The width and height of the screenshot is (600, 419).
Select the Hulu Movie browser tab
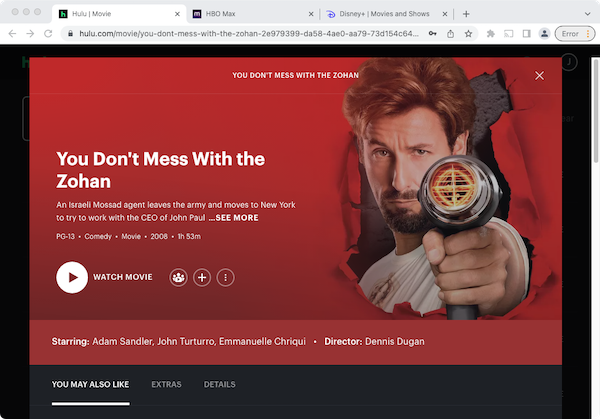point(119,14)
